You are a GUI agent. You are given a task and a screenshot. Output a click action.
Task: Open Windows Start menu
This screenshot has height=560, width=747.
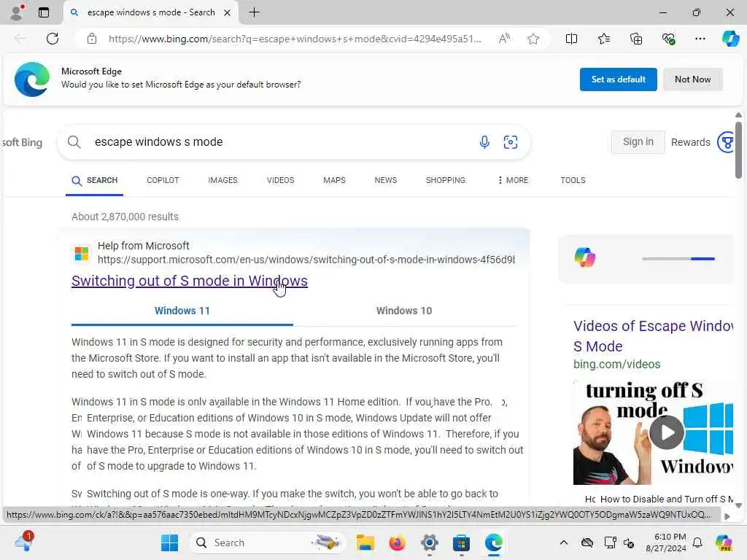pyautogui.click(x=169, y=542)
